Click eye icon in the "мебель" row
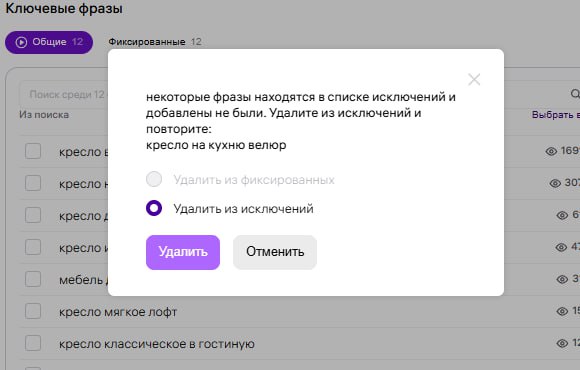 click(562, 279)
